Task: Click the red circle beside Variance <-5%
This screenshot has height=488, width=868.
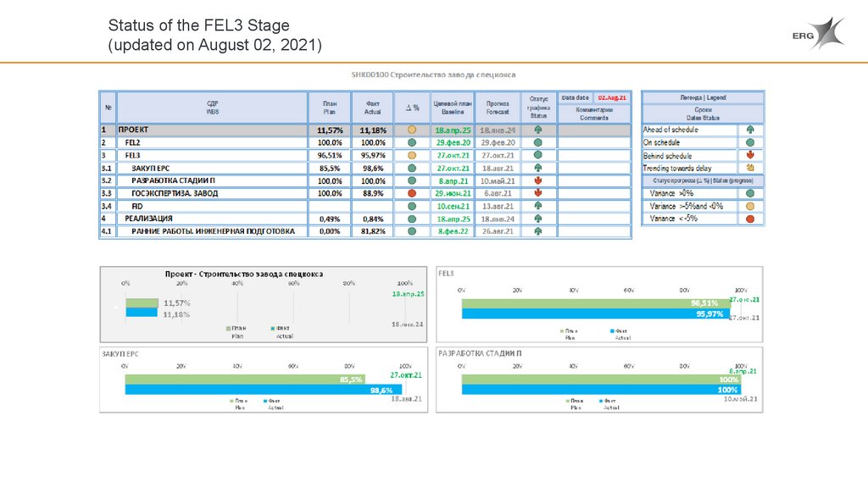Action: 750,219
